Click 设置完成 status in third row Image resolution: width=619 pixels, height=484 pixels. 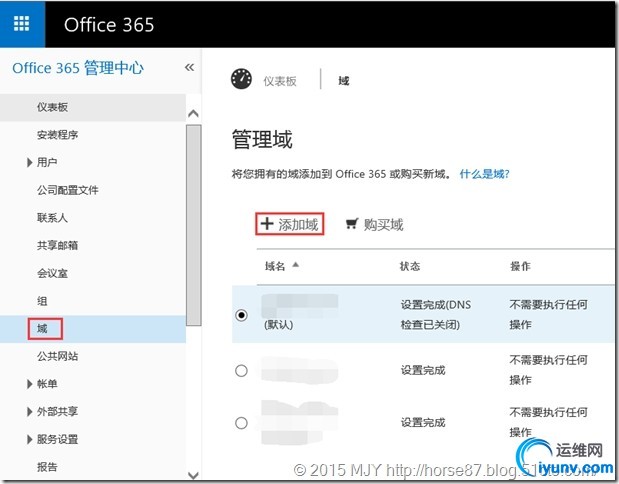tap(423, 422)
